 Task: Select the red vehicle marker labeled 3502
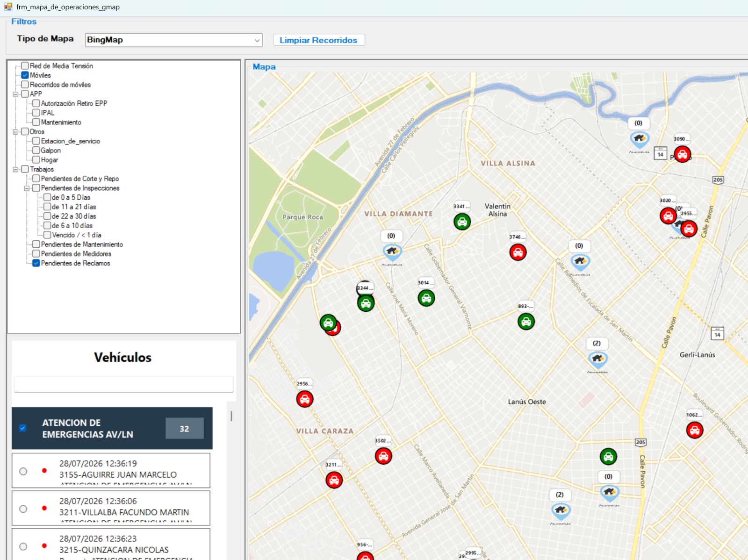point(383,456)
